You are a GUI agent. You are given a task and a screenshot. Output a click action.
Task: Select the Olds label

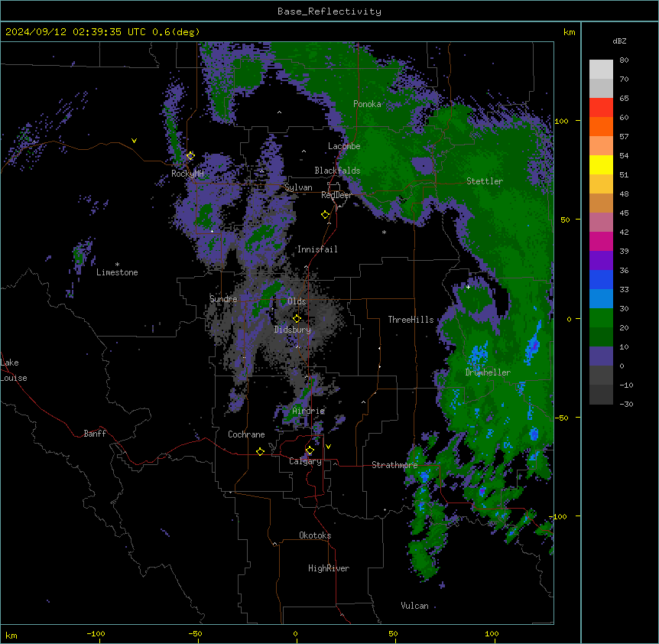point(297,301)
